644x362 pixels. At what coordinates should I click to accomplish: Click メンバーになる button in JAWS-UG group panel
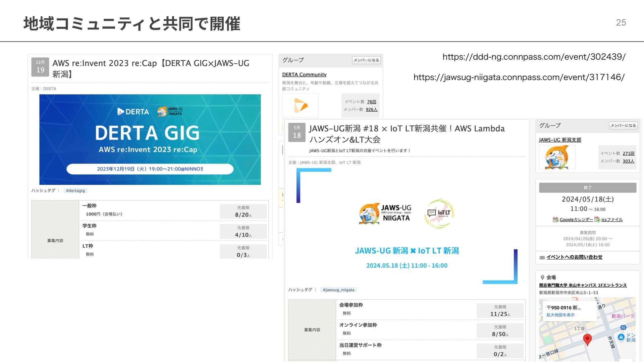click(x=623, y=125)
